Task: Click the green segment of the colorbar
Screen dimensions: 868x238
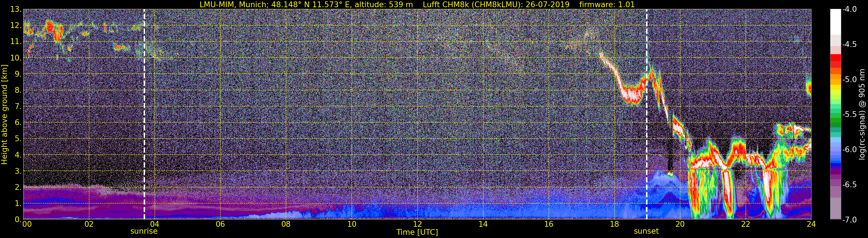Action: click(x=835, y=121)
